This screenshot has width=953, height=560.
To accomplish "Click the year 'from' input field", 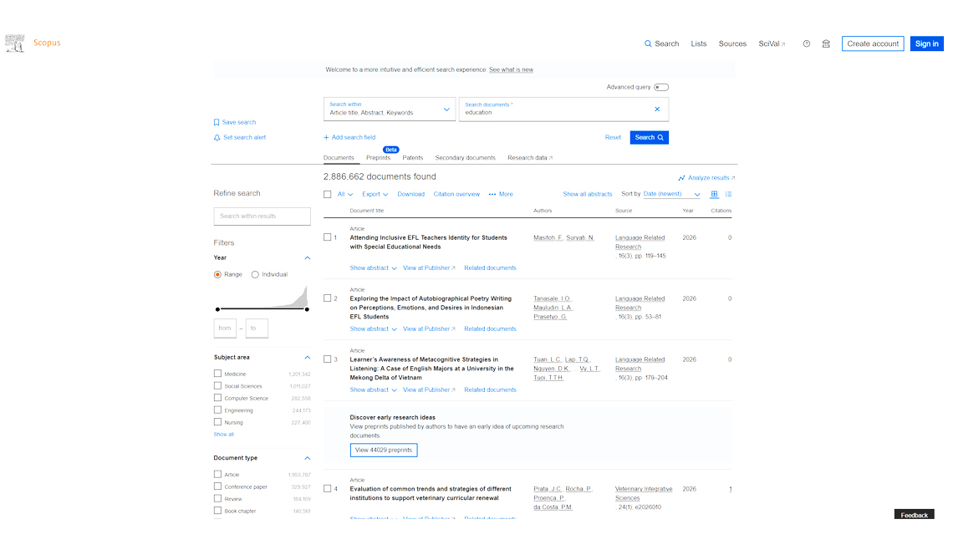I will coord(225,328).
